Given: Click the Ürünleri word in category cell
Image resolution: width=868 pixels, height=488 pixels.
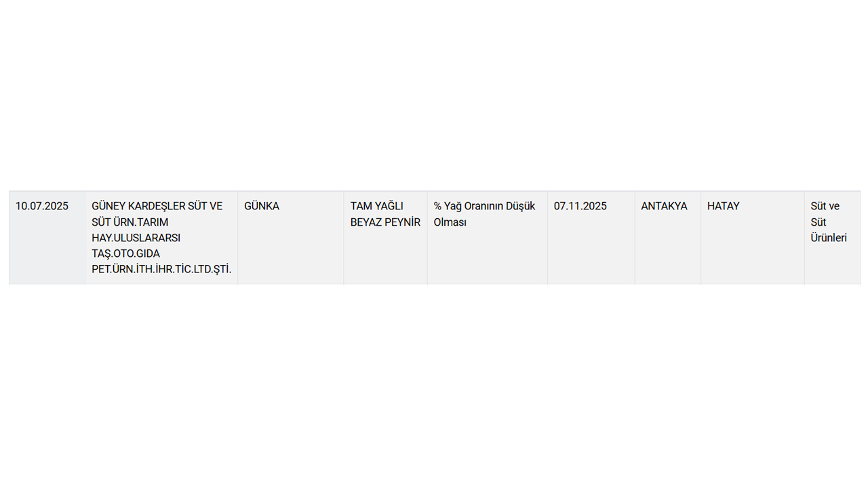Looking at the screenshot, I should [x=829, y=238].
